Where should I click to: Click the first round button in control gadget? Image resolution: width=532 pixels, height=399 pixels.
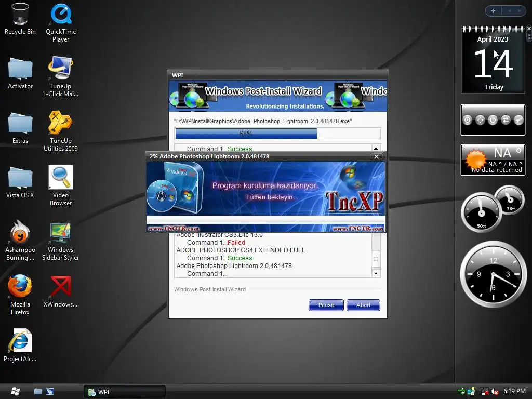pos(467,120)
